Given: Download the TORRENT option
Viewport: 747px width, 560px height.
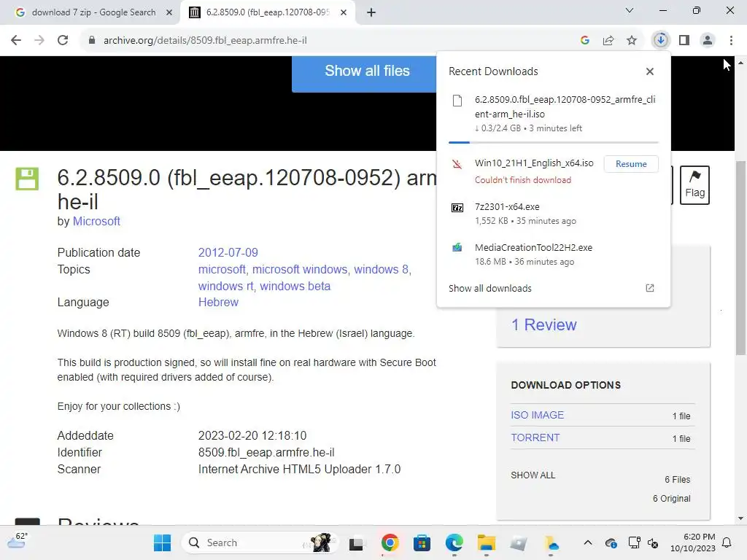Looking at the screenshot, I should tap(535, 437).
